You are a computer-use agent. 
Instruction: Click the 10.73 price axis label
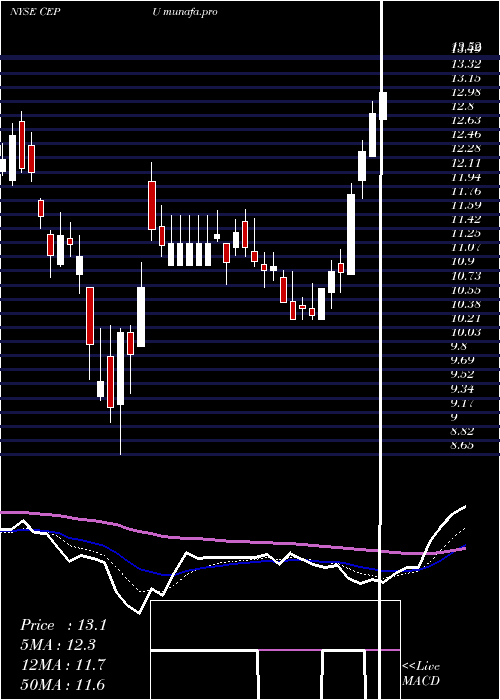[x=466, y=276]
